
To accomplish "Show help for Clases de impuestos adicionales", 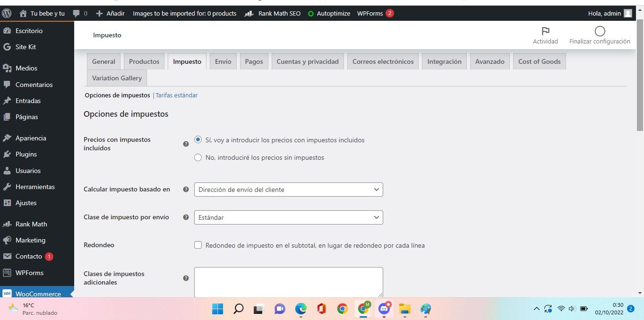I will click(x=186, y=278).
